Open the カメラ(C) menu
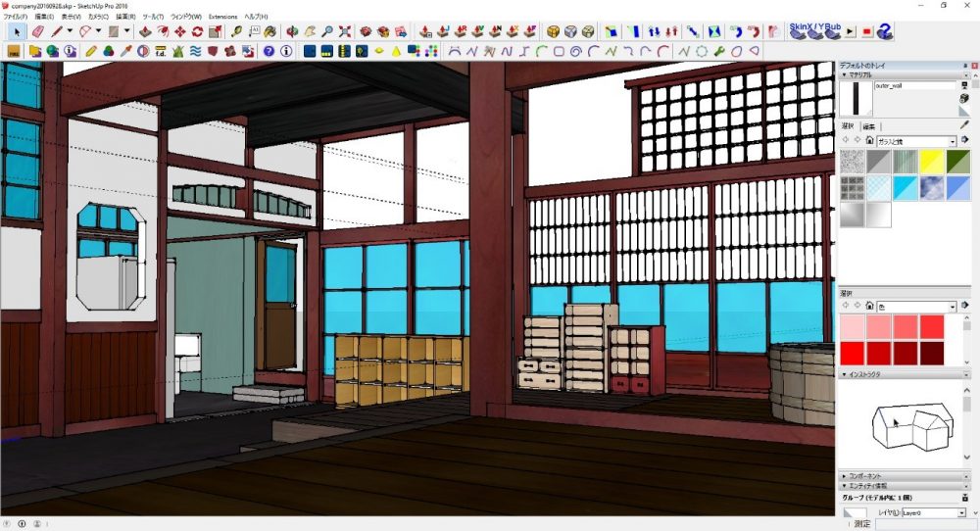 (98, 17)
